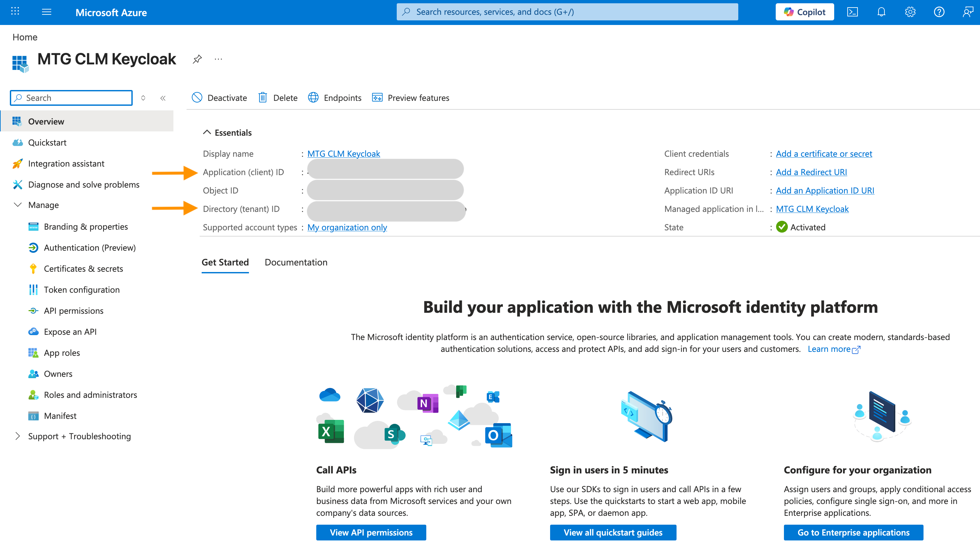Viewport: 980px width, 548px height.
Task: Click the Deactivate toolbar icon
Action: point(197,98)
